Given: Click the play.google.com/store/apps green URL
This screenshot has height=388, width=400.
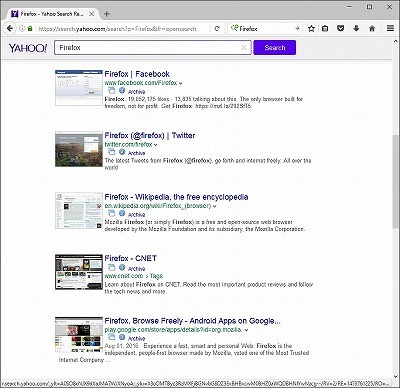Looking at the screenshot, I should (x=173, y=330).
